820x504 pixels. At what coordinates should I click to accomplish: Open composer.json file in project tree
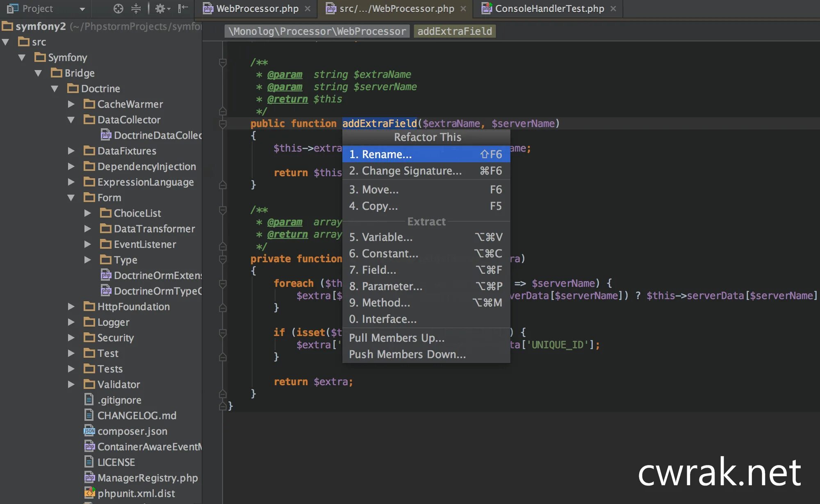132,431
